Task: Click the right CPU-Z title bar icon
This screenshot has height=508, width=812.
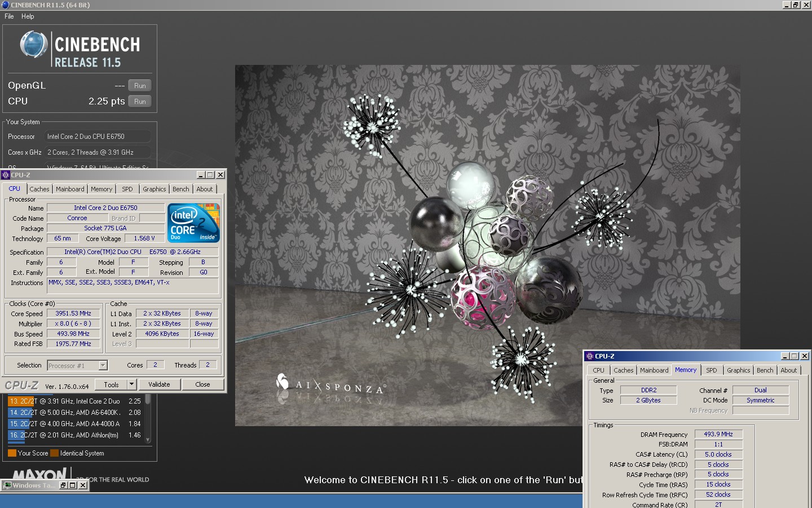Action: [590, 356]
